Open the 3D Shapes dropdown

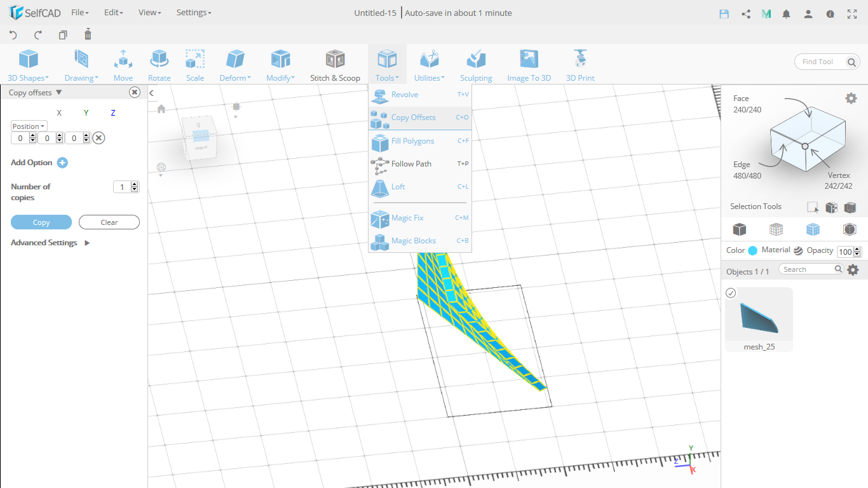(x=28, y=66)
